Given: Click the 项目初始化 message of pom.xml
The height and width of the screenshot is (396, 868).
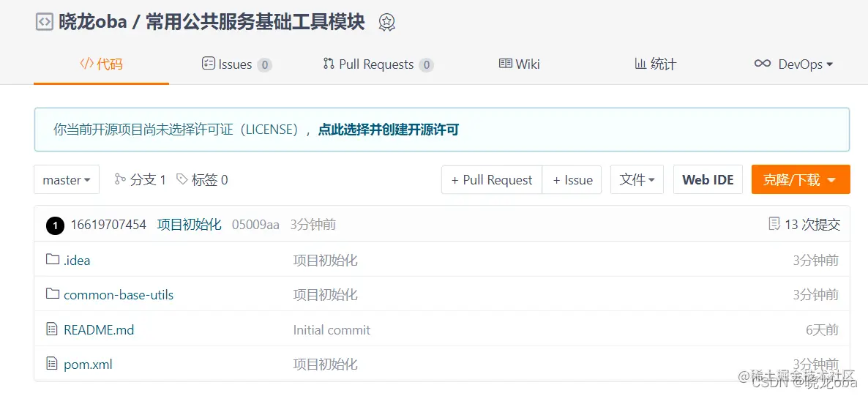Looking at the screenshot, I should pyautogui.click(x=326, y=365).
